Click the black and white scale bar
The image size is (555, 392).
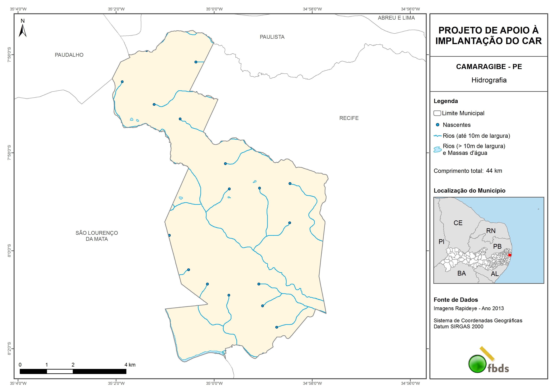pos(73,371)
